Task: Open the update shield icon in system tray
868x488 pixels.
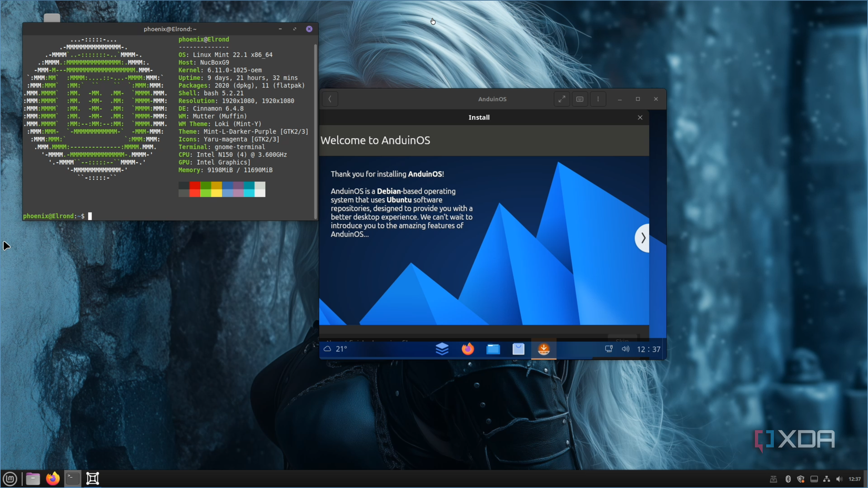Action: [801, 479]
